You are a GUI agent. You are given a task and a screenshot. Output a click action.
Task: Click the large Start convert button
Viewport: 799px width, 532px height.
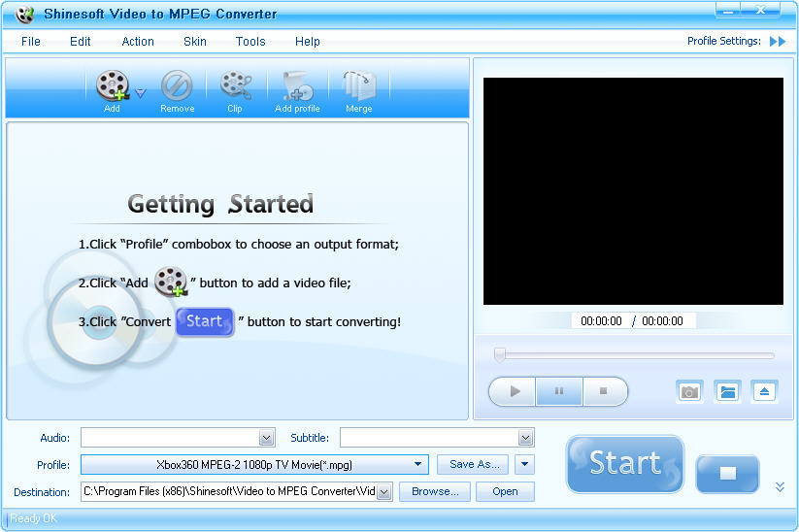point(625,463)
